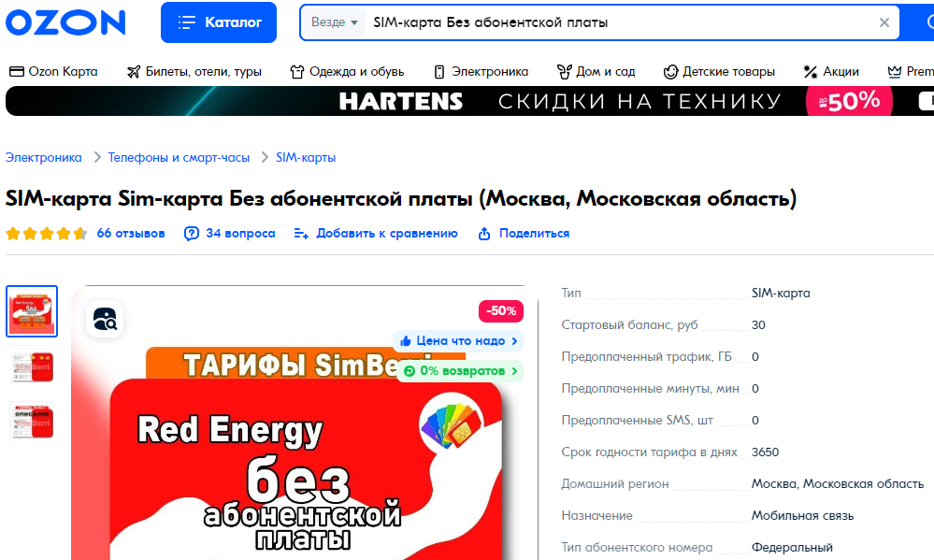Viewport: 934px width, 560px height.
Task: Click the add-to-compare list icon
Action: click(301, 234)
